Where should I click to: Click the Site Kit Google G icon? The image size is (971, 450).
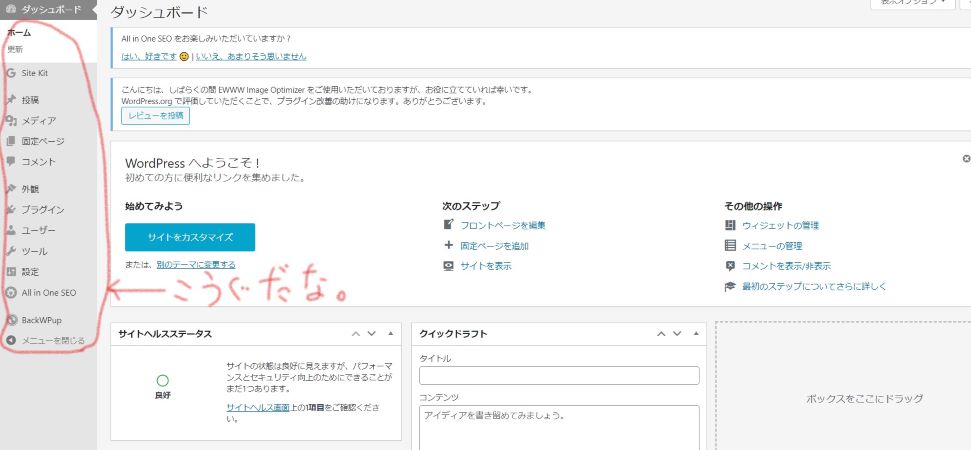click(11, 73)
